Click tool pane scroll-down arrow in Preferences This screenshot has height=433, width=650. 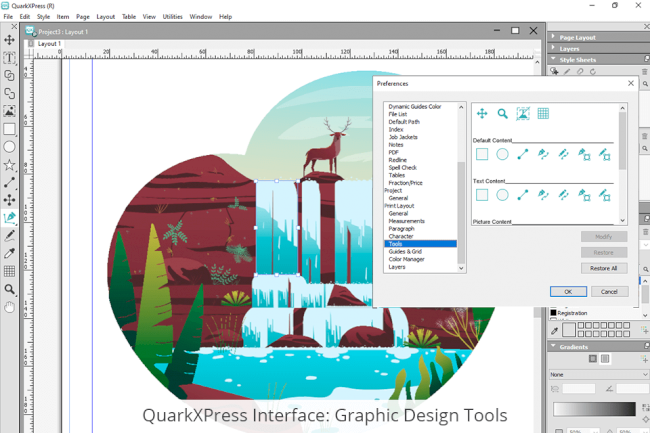pos(622,221)
